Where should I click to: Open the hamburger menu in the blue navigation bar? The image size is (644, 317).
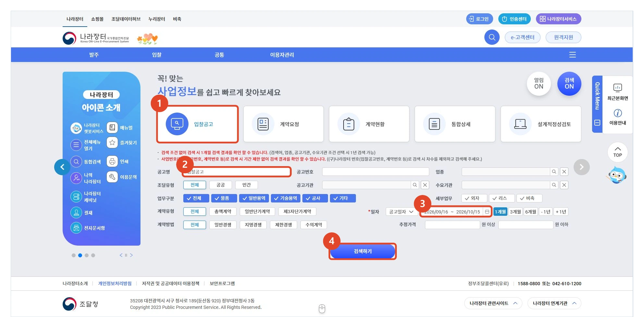(573, 55)
